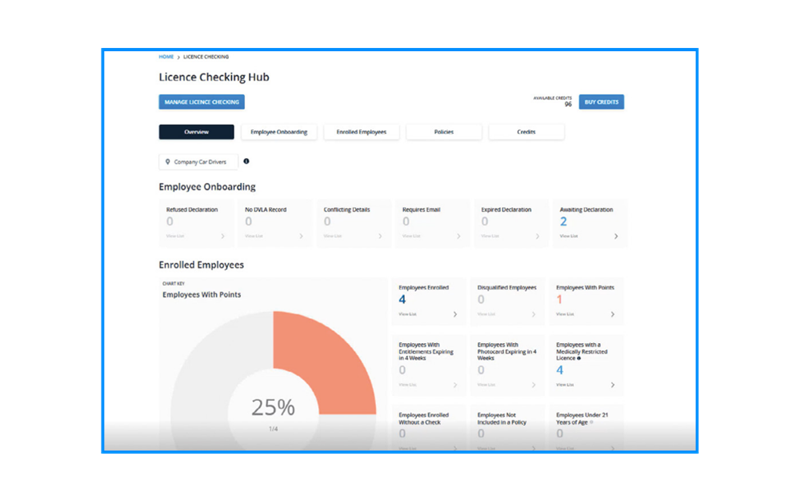Click the info icon beside Company Car Drivers
The height and width of the screenshot is (480, 800).
click(x=246, y=161)
